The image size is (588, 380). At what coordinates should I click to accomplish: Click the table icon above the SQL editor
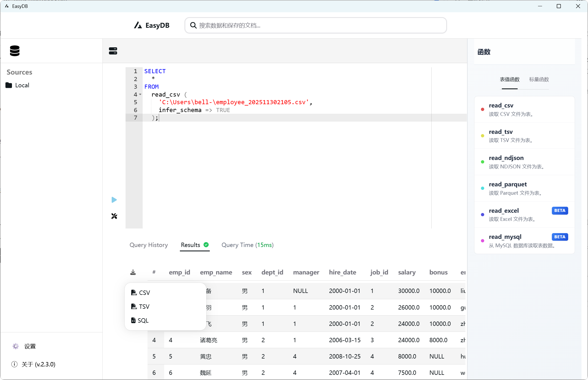(x=113, y=51)
